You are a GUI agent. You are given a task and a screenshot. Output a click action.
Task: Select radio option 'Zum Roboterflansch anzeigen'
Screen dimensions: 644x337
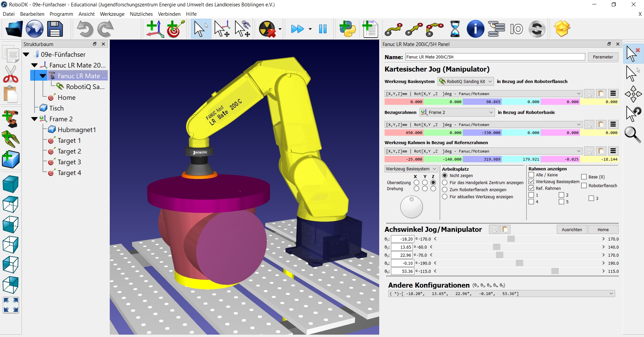pos(445,189)
